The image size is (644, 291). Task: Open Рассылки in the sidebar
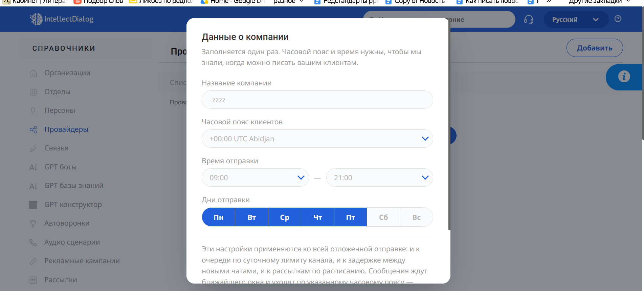pyautogui.click(x=61, y=280)
